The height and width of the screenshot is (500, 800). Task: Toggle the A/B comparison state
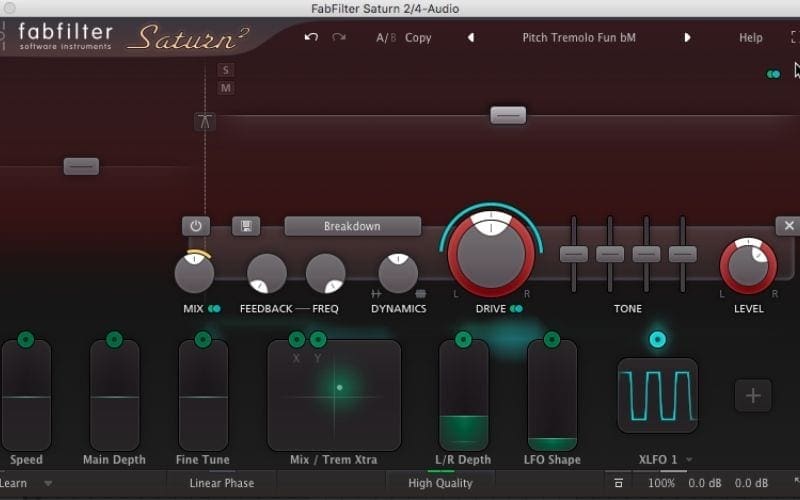386,38
